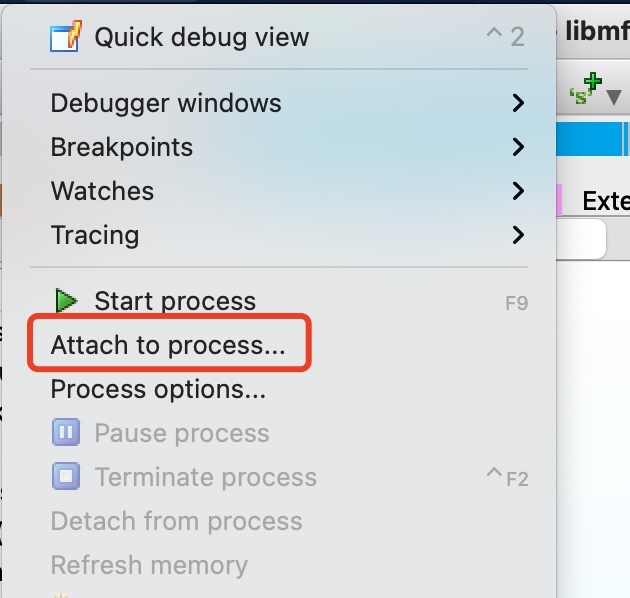Image resolution: width=630 pixels, height=598 pixels.
Task: Expand the Debugger windows submenu arrow
Action: pos(518,103)
